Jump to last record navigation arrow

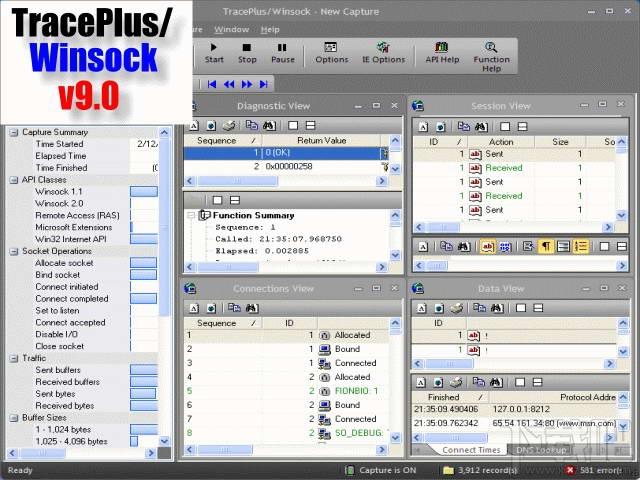[x=264, y=84]
